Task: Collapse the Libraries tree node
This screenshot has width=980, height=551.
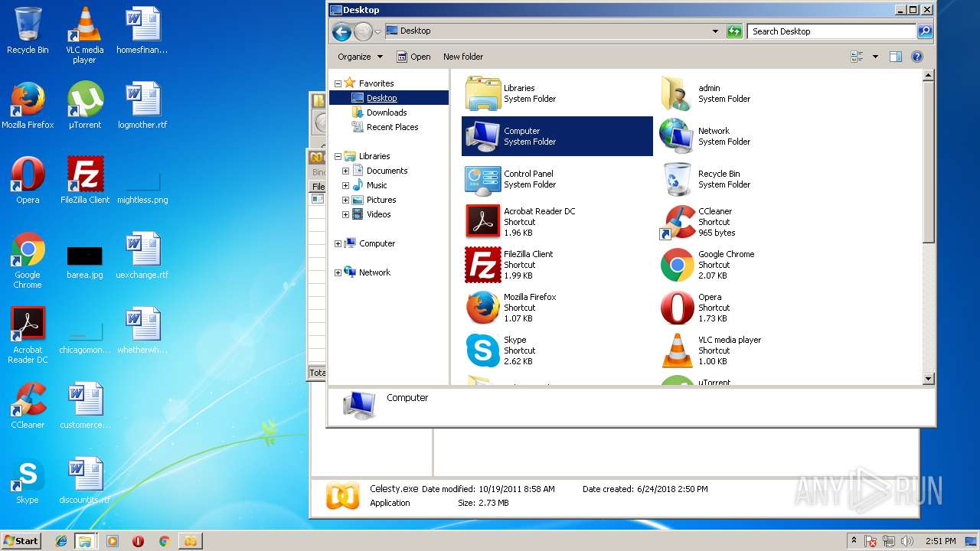Action: (x=338, y=156)
